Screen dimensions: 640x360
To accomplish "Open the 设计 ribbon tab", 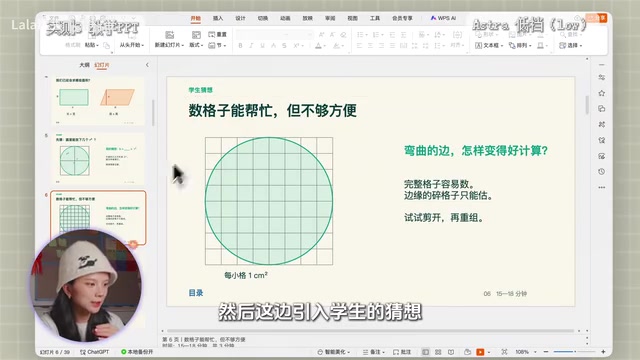I will pos(240,18).
